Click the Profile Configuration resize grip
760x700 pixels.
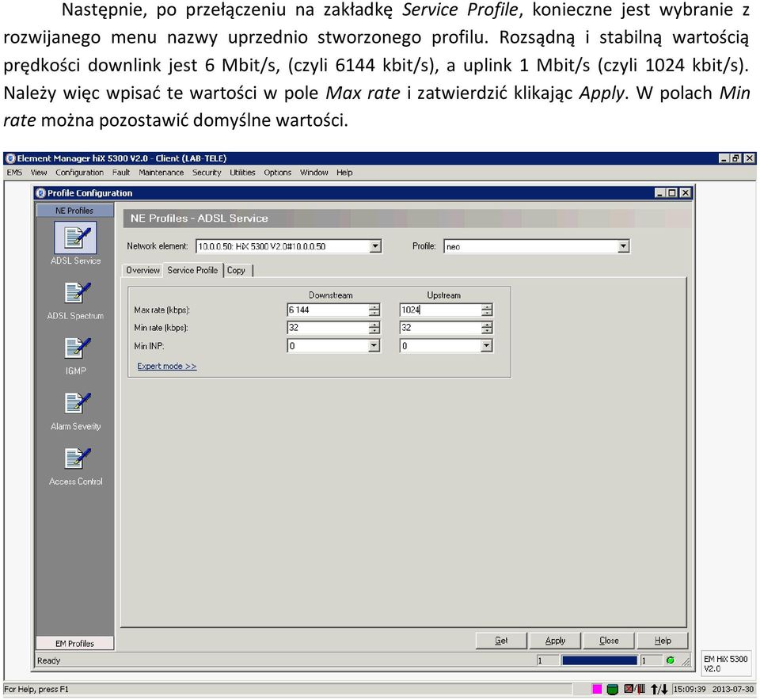[x=686, y=660]
